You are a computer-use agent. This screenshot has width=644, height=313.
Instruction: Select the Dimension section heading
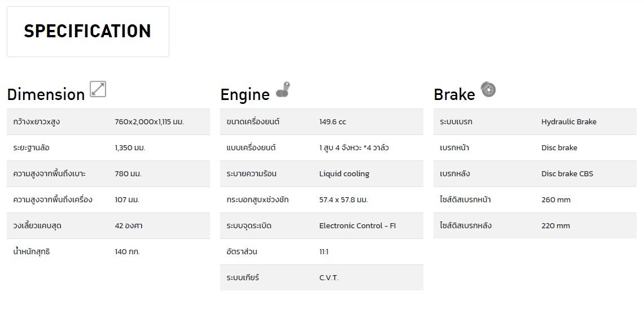pos(46,94)
